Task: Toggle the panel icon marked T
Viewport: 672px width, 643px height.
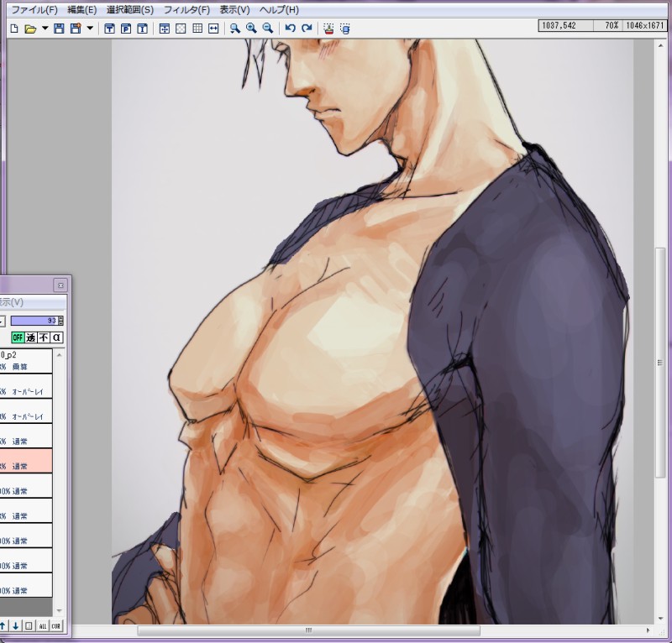Action: point(109,29)
